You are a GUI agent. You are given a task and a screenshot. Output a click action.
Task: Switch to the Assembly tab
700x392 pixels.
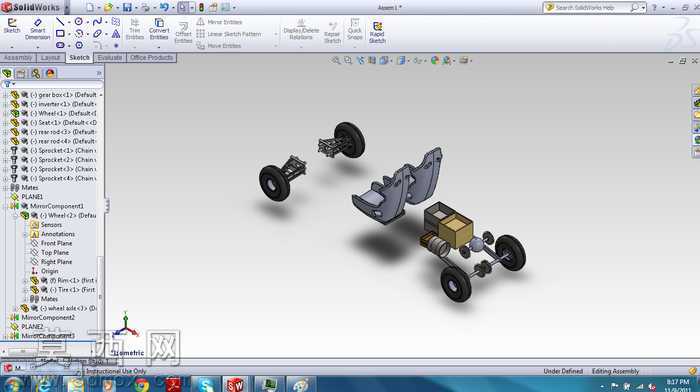[x=18, y=58]
